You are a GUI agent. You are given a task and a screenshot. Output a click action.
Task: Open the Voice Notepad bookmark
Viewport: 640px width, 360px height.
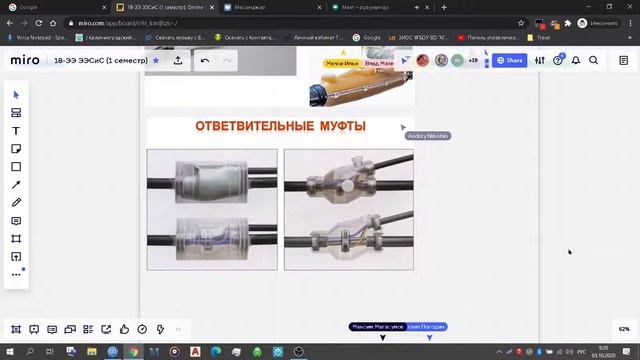(37, 38)
